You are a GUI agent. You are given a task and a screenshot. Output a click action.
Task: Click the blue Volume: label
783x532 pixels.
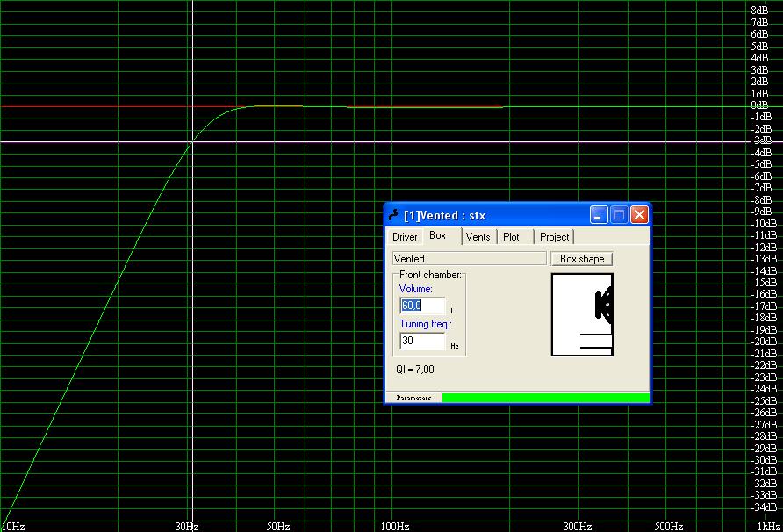tap(415, 289)
